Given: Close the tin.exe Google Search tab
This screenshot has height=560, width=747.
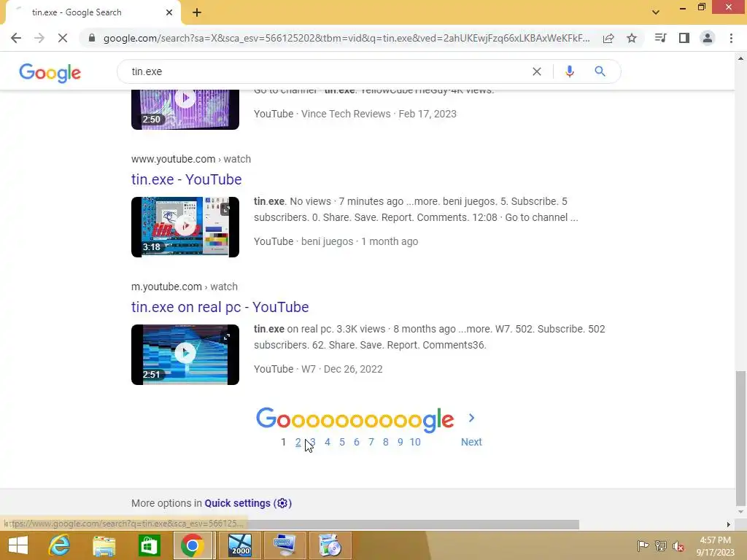Looking at the screenshot, I should [x=169, y=12].
